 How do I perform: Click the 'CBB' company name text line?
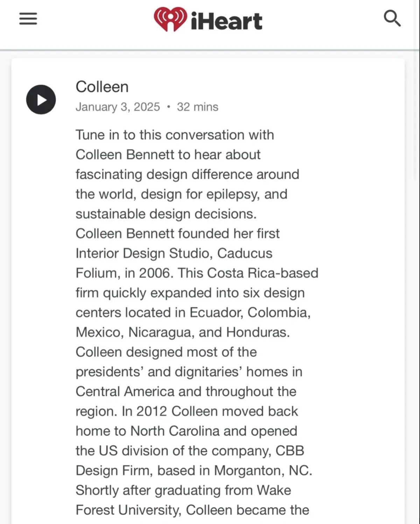click(x=190, y=450)
